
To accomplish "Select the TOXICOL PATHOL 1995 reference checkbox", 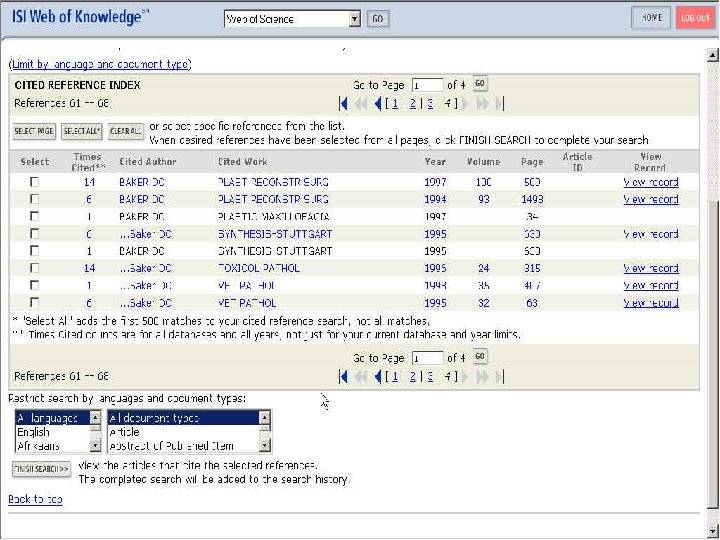I will pos(35,268).
